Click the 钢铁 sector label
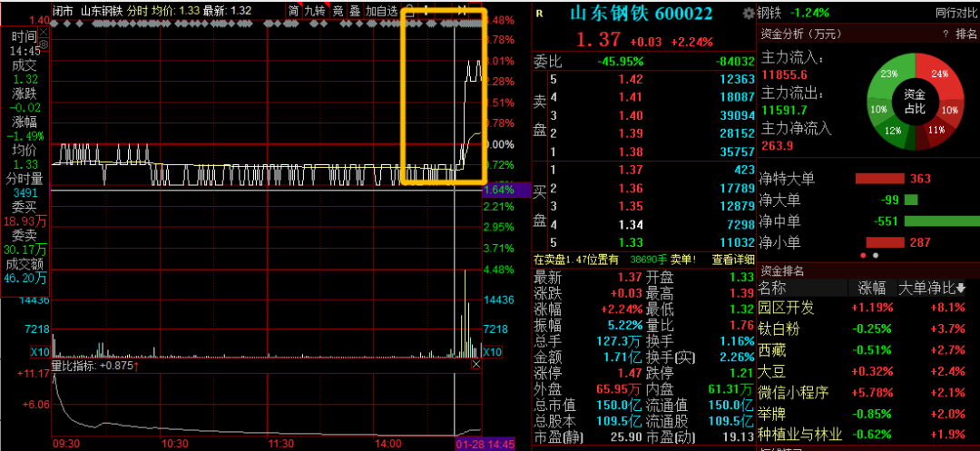980x451 pixels. [769, 13]
